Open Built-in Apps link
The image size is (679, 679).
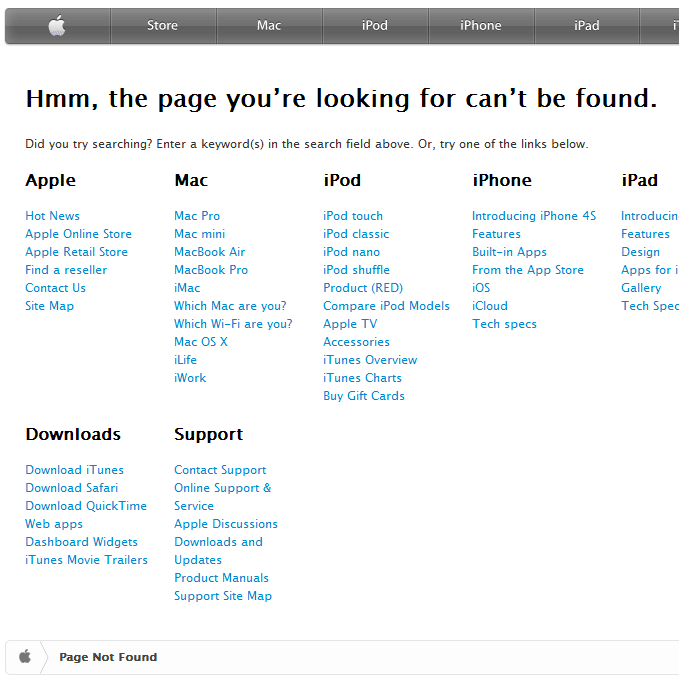509,252
